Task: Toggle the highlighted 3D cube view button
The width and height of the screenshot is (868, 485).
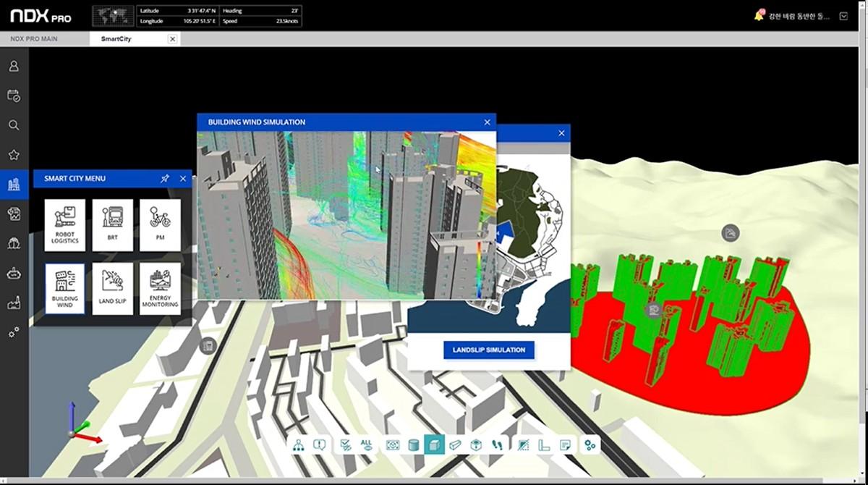Action: pyautogui.click(x=434, y=445)
